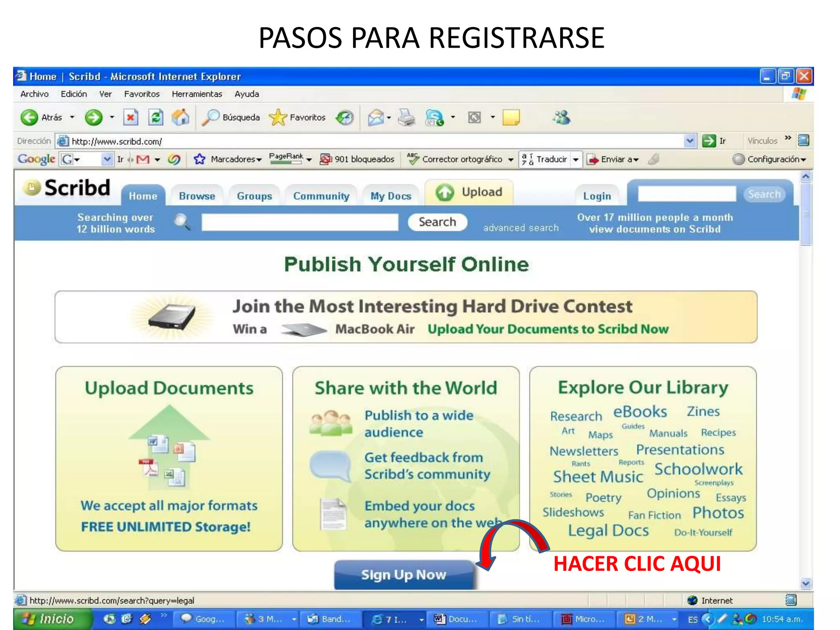The image size is (840, 630).
Task: Click the 901 bloqueados popup blocker
Action: click(357, 159)
